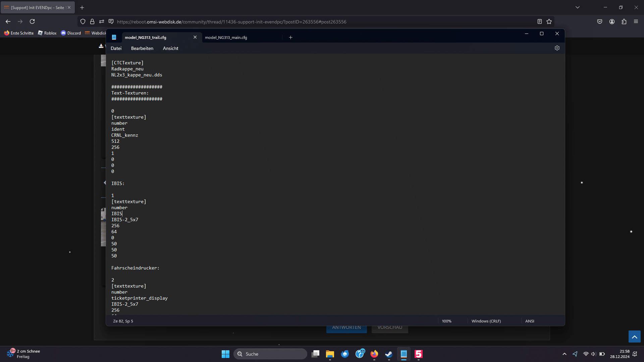Switch to model_NG313_main.cfg tab

point(226,38)
